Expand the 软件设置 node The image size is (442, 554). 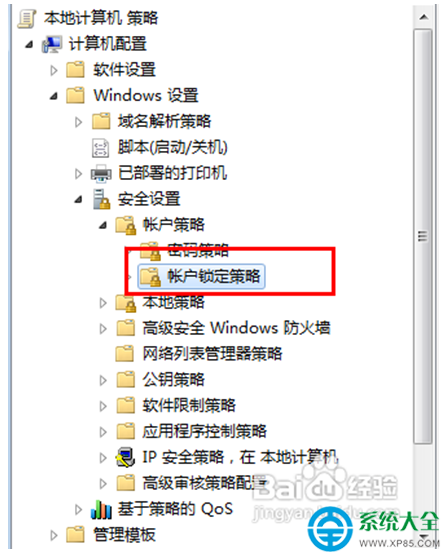pos(54,71)
